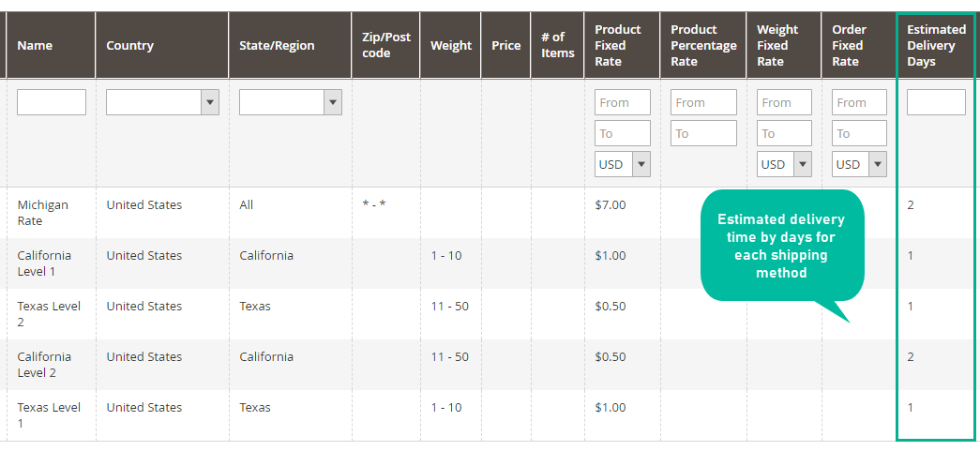Sort by the Name column header
This screenshot has width=980, height=451.
(35, 46)
